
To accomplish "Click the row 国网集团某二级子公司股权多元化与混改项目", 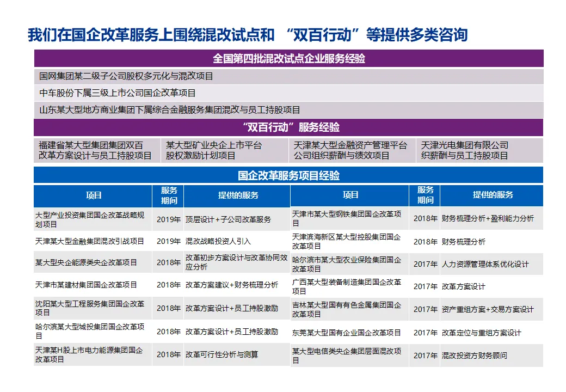I will coord(289,76).
